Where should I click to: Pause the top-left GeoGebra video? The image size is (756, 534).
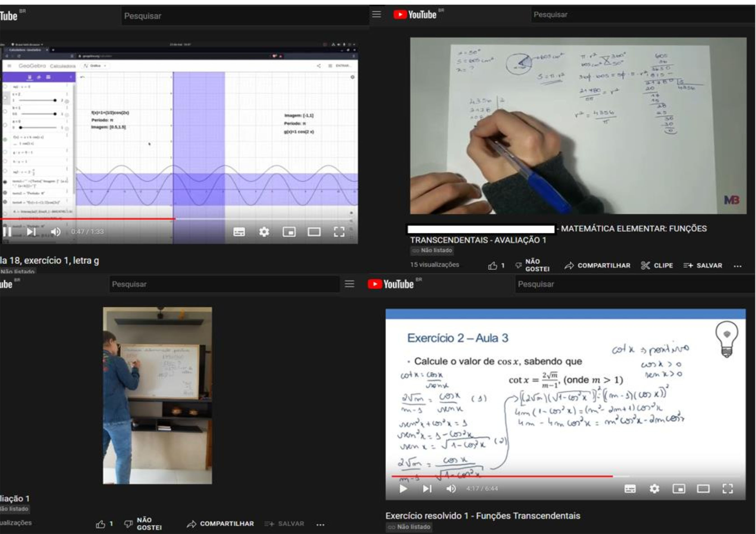tap(7, 232)
